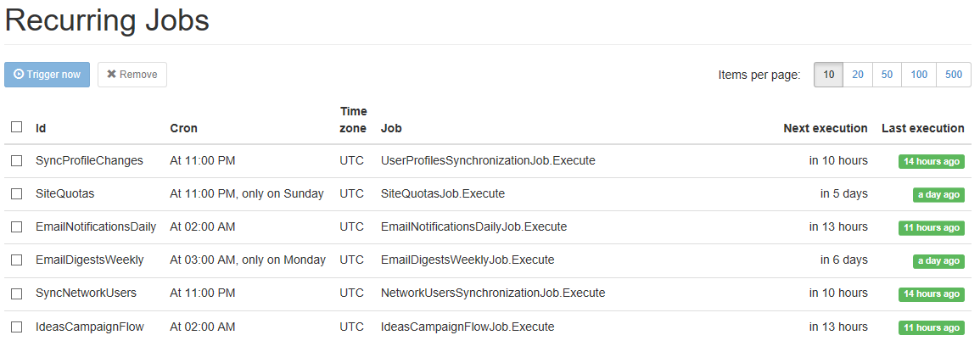Open IdeasCampaignFlow '11 hours ago' execution badge
The image size is (980, 352).
click(932, 327)
